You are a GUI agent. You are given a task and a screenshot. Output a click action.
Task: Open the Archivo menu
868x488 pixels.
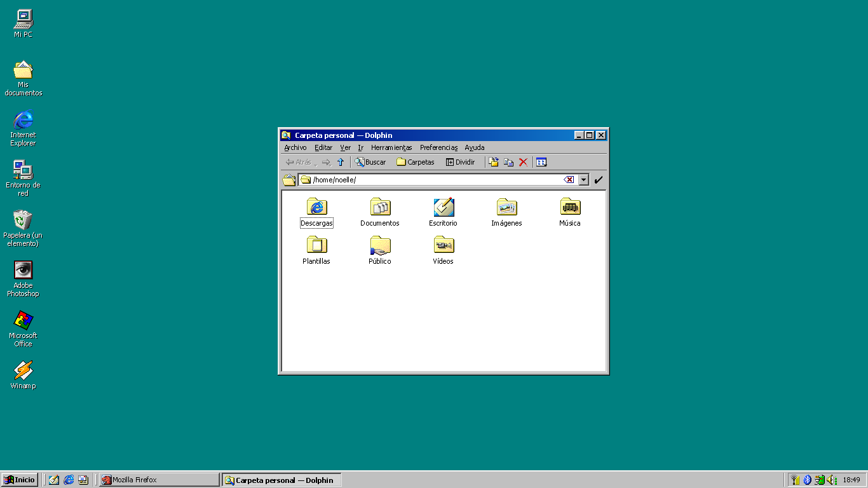pyautogui.click(x=295, y=147)
